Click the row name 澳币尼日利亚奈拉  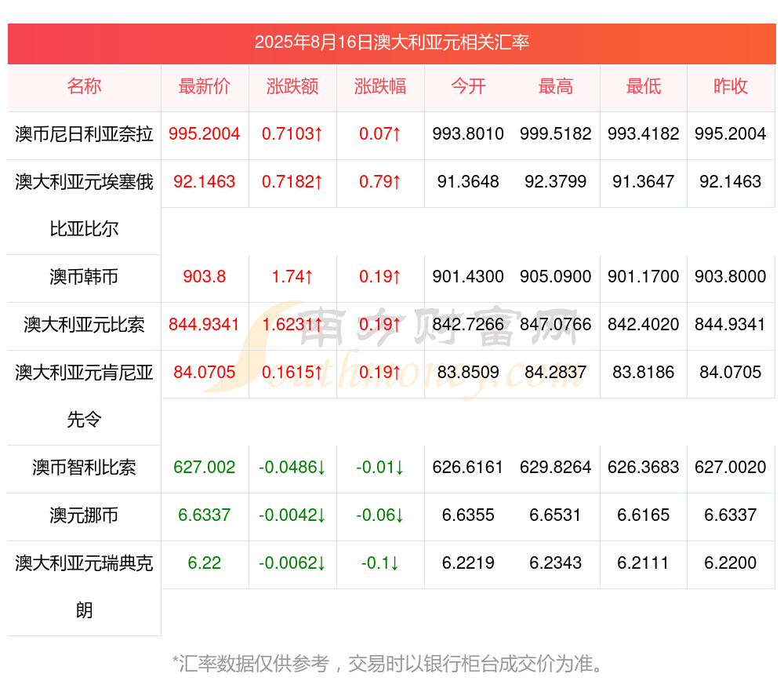[84, 134]
